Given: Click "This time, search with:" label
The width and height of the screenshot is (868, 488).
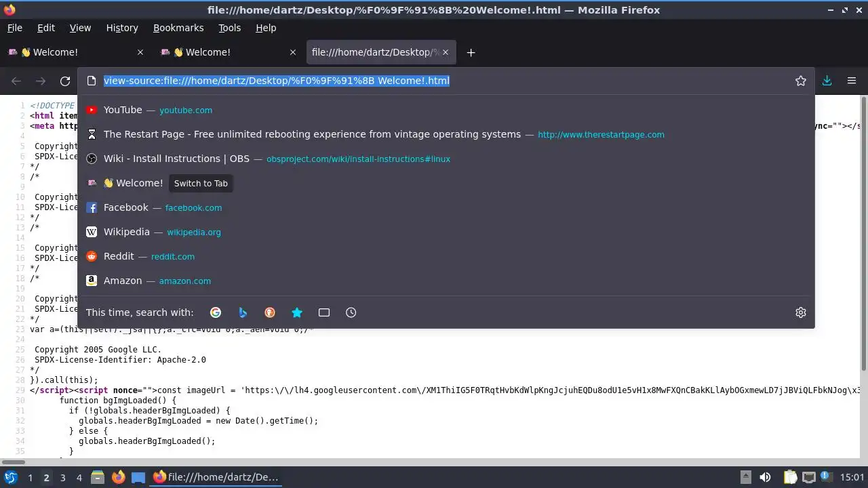Looking at the screenshot, I should (140, 312).
